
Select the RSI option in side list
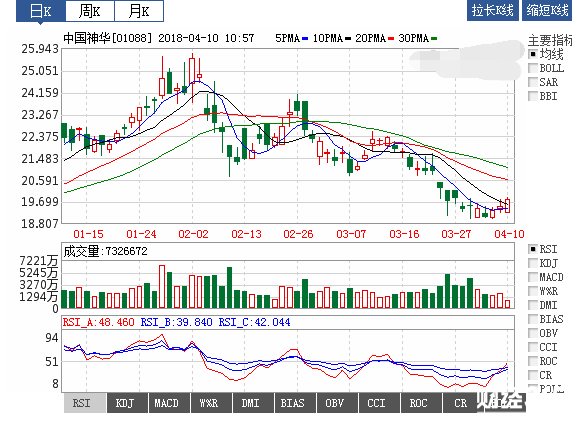coord(533,249)
